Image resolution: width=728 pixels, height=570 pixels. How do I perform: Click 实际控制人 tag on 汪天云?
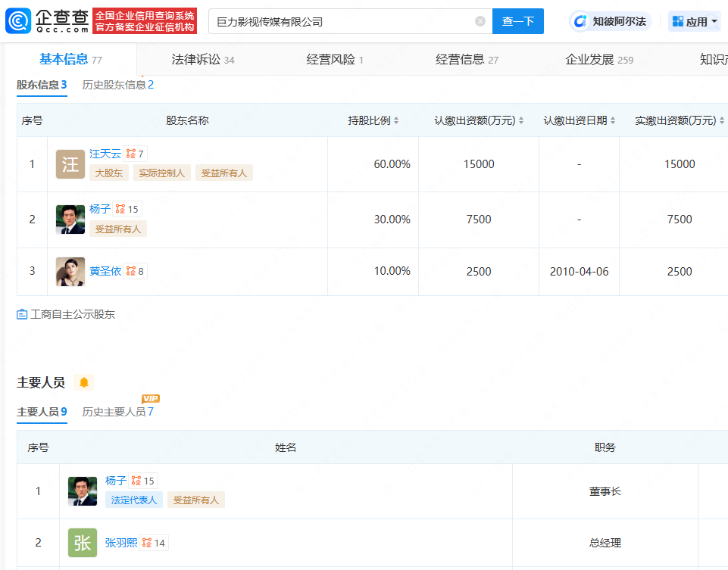tap(161, 173)
